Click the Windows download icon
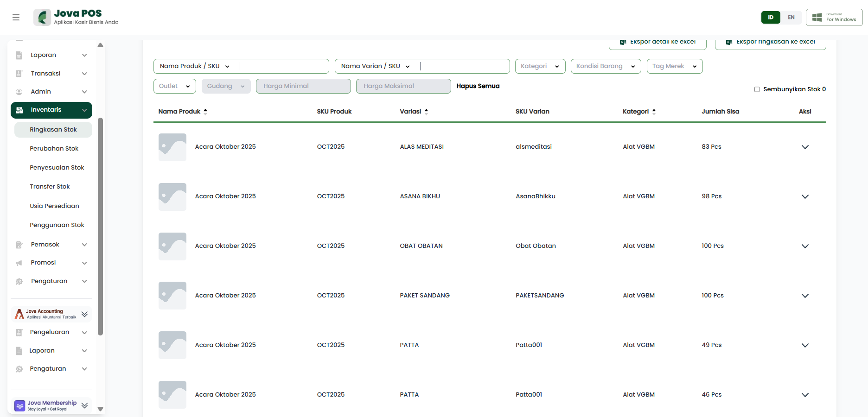Image resolution: width=868 pixels, height=417 pixels. tap(817, 18)
